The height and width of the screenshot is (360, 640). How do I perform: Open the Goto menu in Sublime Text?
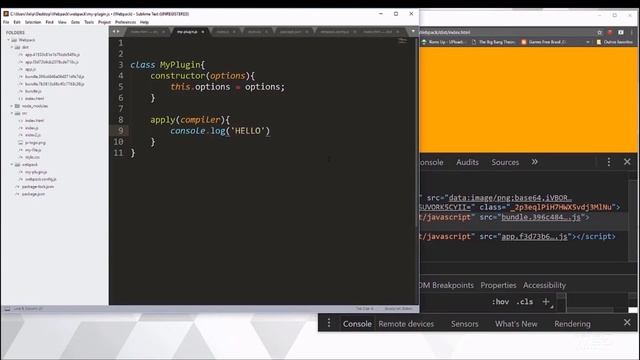click(x=76, y=22)
